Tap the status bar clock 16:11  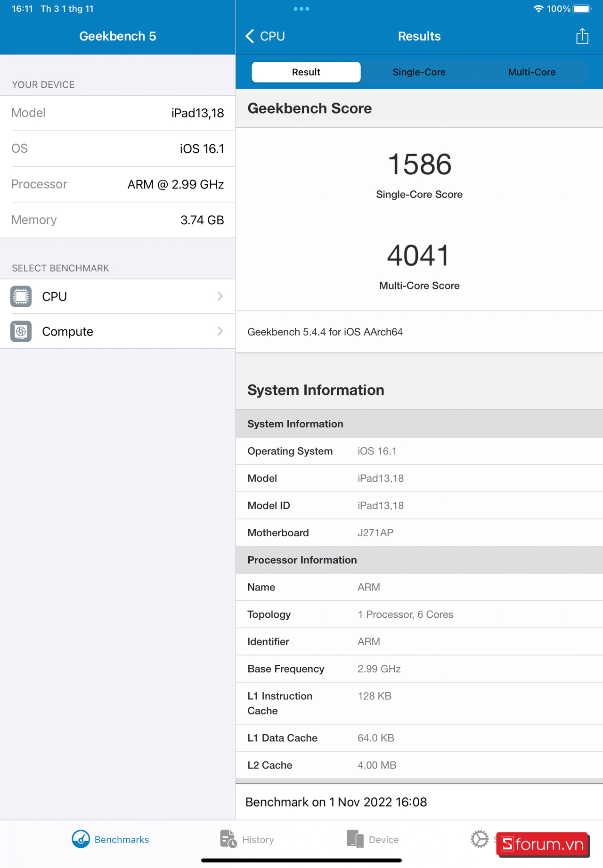point(22,8)
